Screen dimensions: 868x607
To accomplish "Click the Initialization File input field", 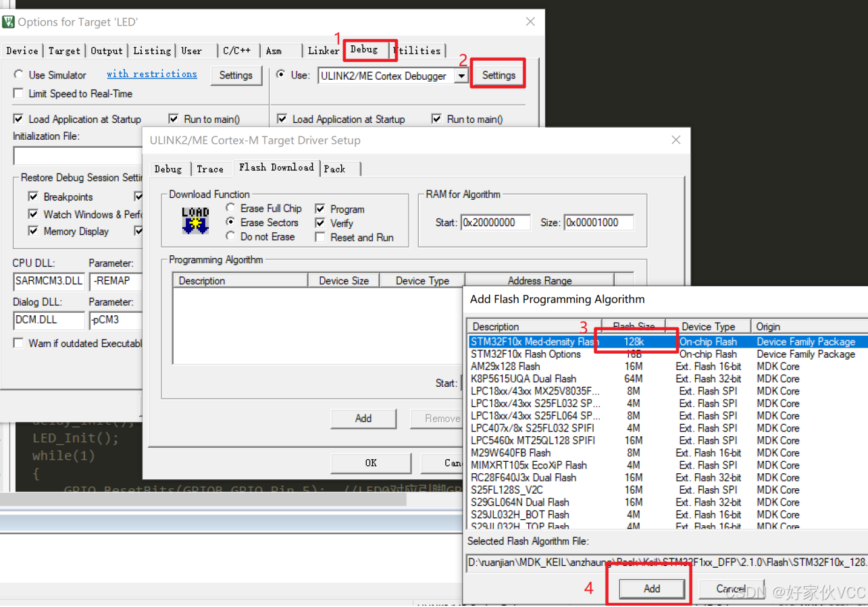I will (78, 156).
